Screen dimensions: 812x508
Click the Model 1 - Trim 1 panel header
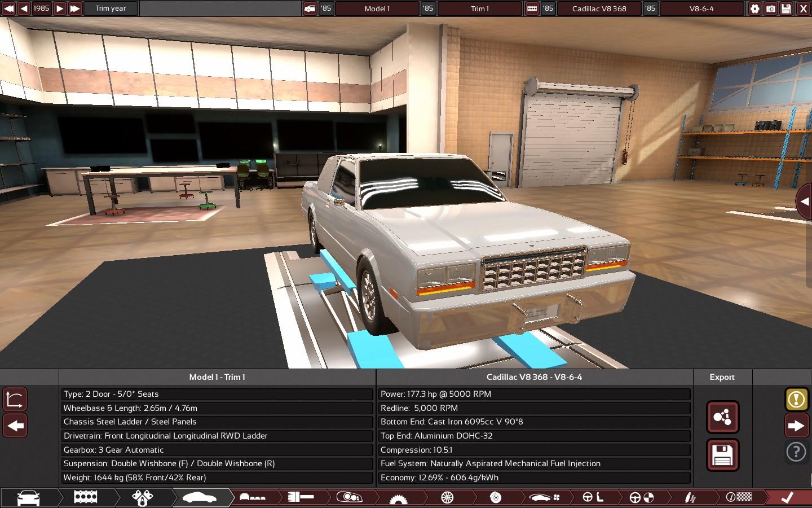(217, 377)
